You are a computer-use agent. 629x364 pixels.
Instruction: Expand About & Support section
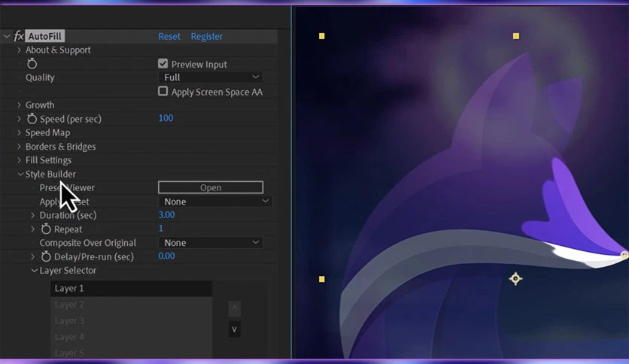[19, 50]
